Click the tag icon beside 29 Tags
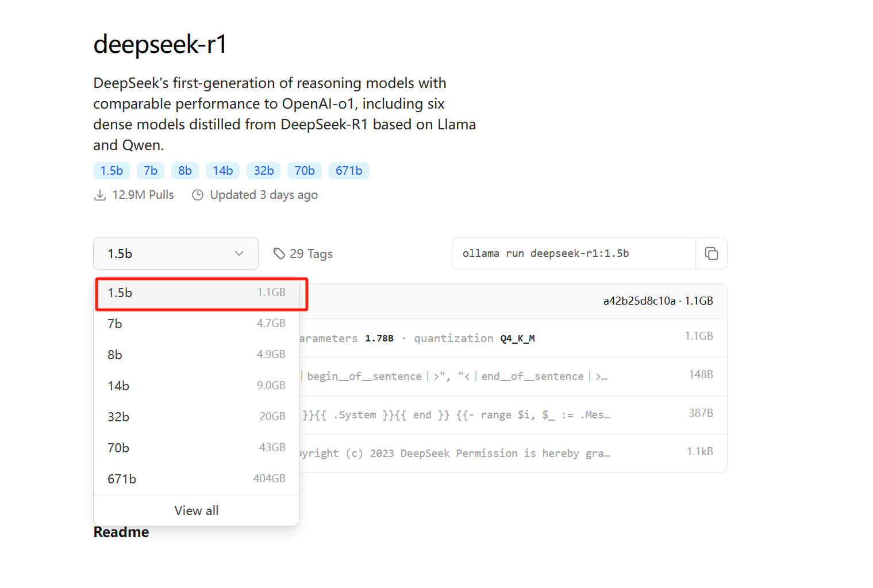The height and width of the screenshot is (588, 873). point(279,253)
